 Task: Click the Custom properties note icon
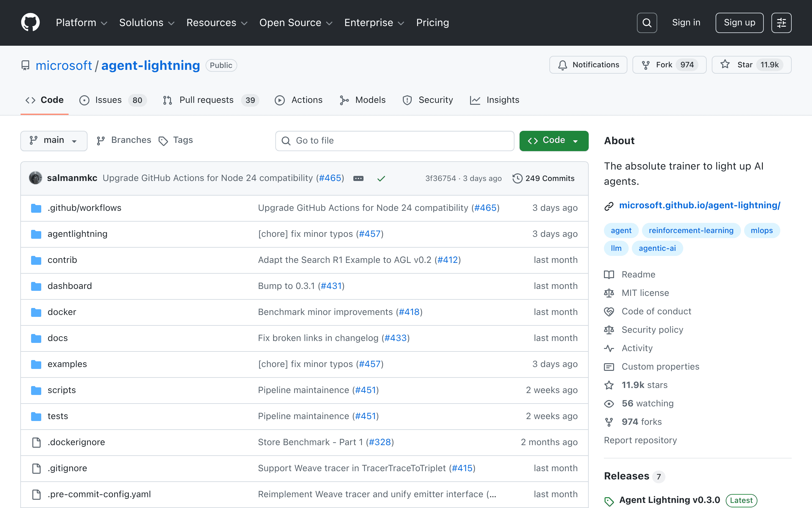pyautogui.click(x=609, y=367)
